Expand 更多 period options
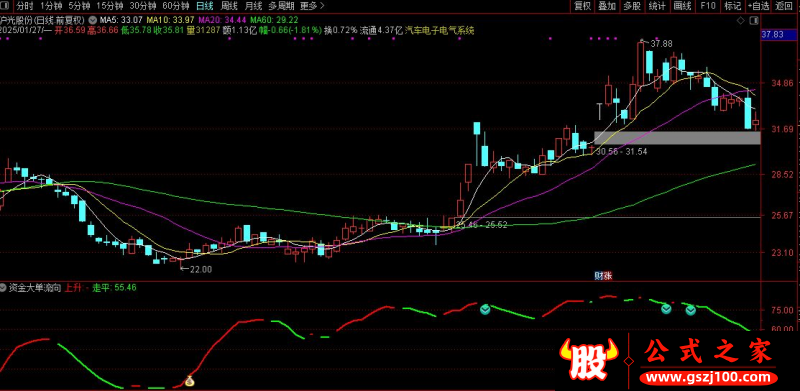The image size is (800, 391). pos(311,6)
